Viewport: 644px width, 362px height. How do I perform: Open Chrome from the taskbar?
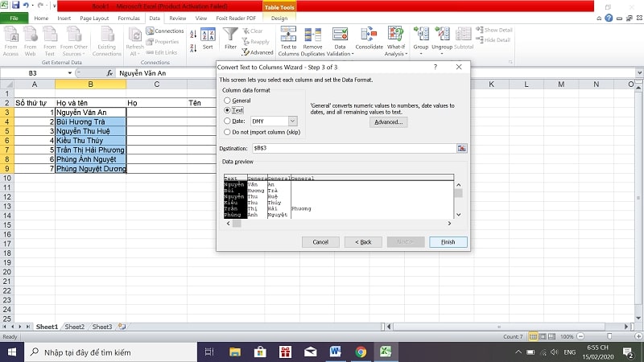click(x=361, y=352)
